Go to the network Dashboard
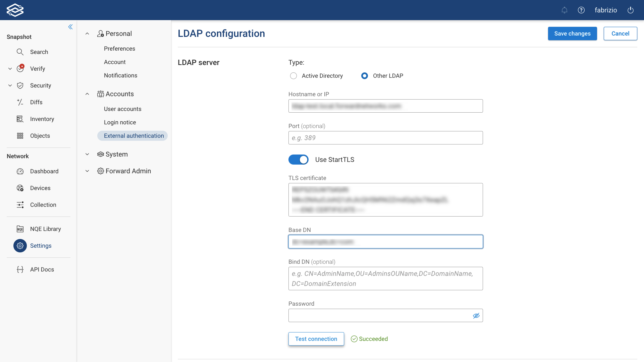Image resolution: width=644 pixels, height=362 pixels. [44, 171]
